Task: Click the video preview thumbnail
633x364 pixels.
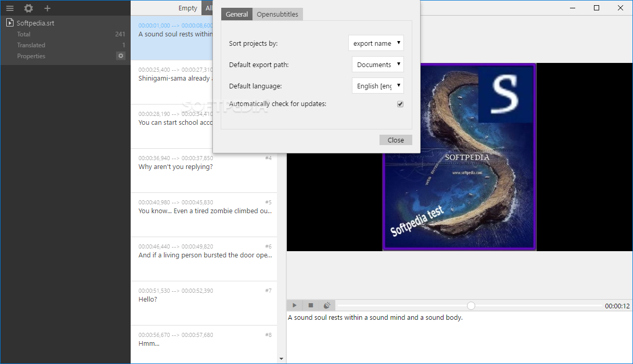Action: click(459, 157)
